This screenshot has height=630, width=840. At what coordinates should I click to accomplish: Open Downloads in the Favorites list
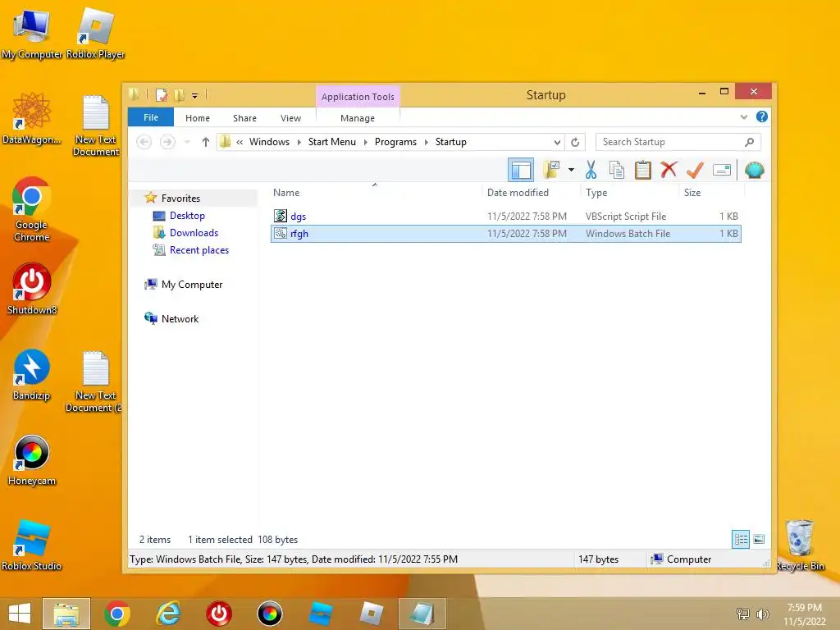pyautogui.click(x=194, y=232)
